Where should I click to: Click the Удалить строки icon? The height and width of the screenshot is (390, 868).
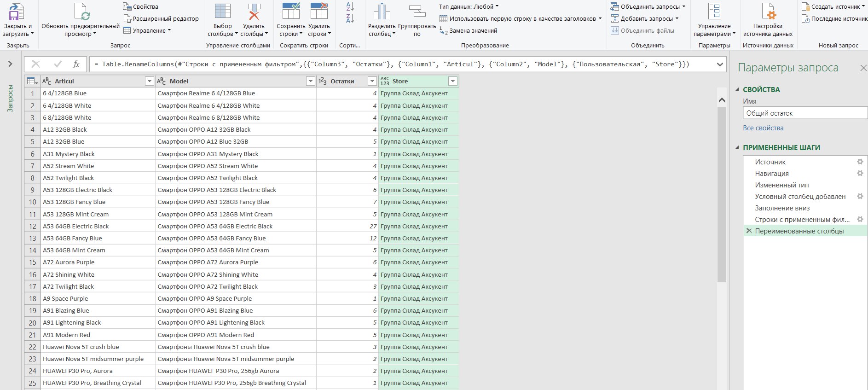click(319, 12)
